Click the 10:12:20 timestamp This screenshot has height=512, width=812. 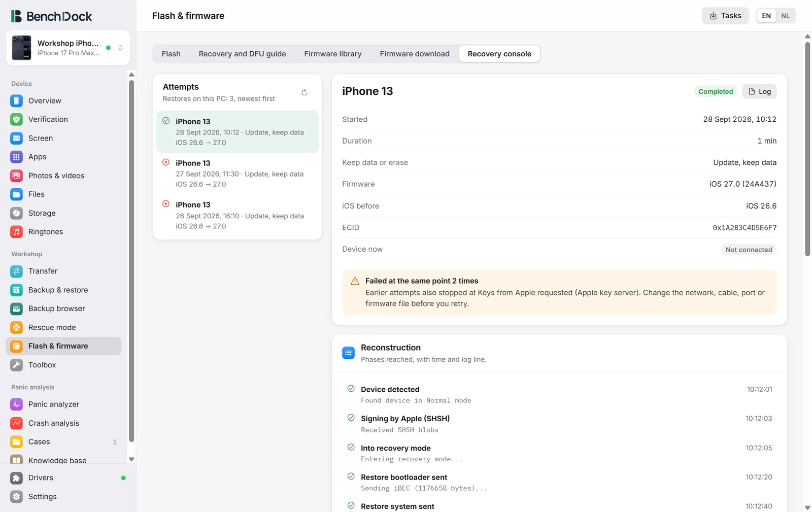click(x=759, y=477)
